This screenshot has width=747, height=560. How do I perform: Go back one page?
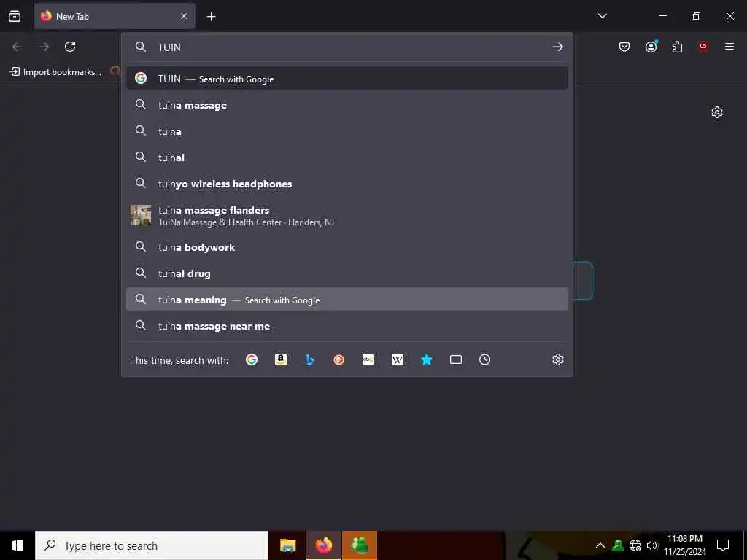(18, 47)
